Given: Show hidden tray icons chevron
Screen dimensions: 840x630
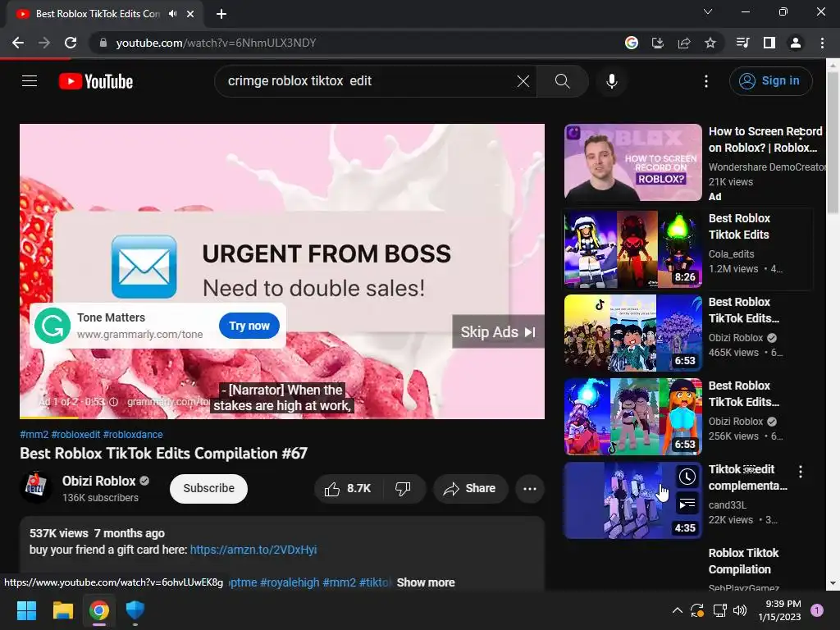Looking at the screenshot, I should click(677, 610).
